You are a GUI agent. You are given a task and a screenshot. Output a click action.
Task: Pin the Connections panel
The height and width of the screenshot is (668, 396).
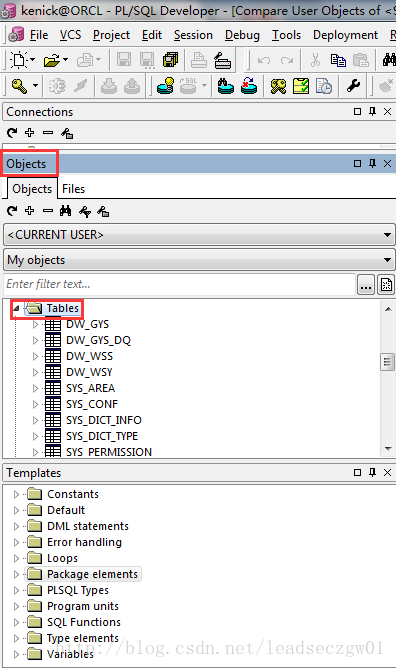(x=373, y=112)
